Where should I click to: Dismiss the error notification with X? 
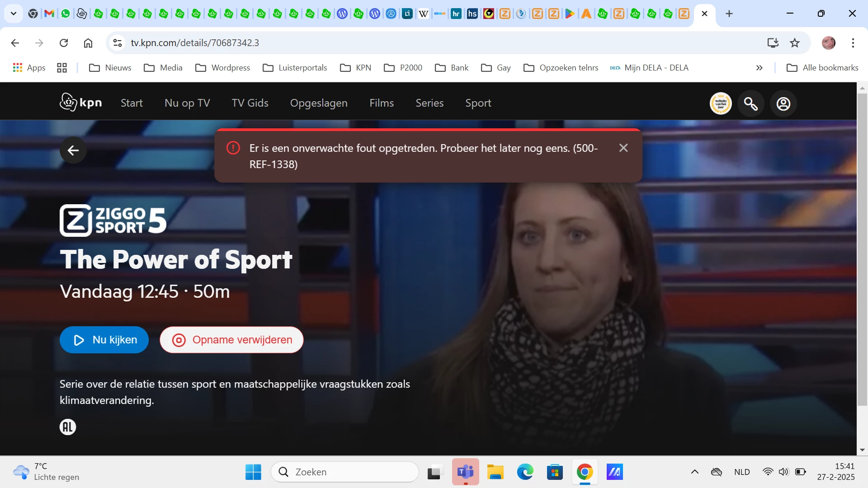623,148
